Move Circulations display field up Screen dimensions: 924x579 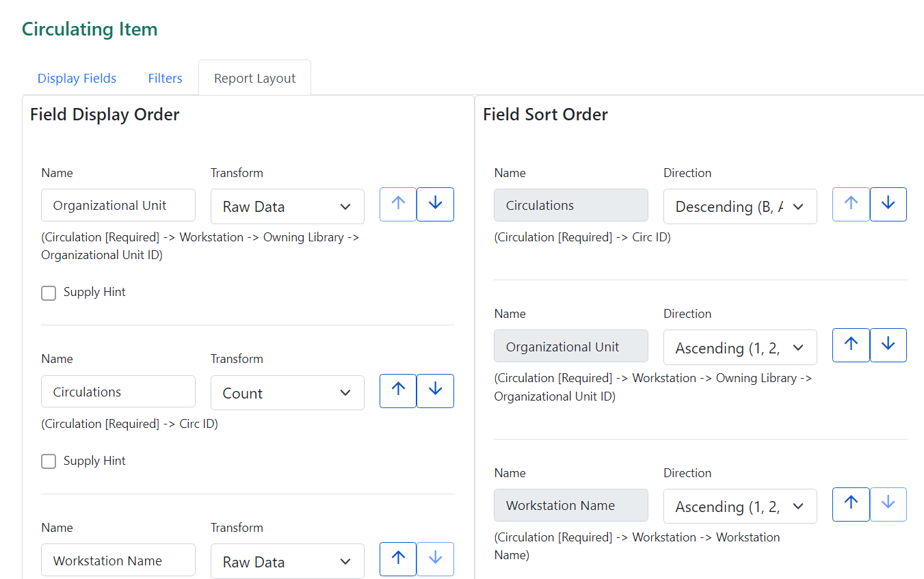(x=397, y=390)
